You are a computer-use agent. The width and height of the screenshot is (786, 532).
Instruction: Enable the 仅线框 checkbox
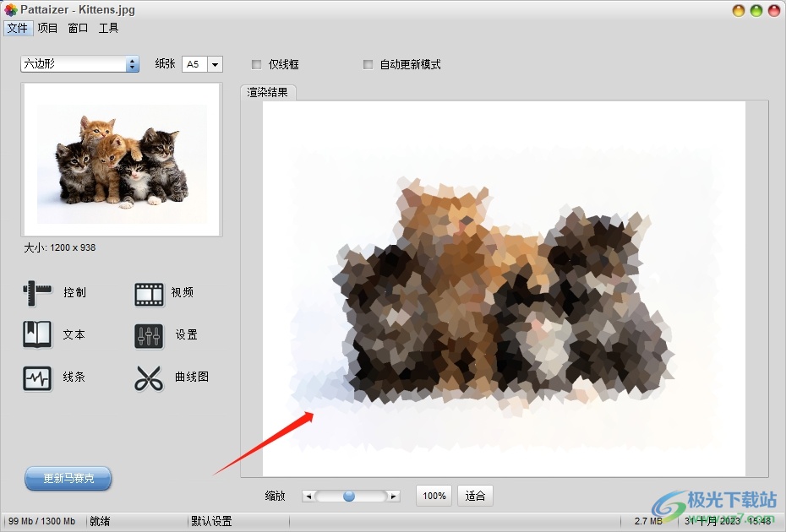pos(257,64)
